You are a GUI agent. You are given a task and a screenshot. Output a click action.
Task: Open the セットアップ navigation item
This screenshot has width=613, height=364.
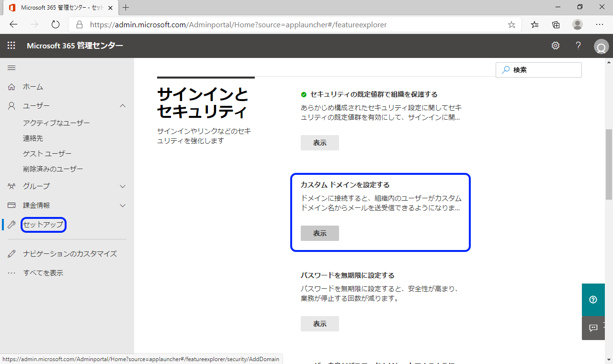44,225
